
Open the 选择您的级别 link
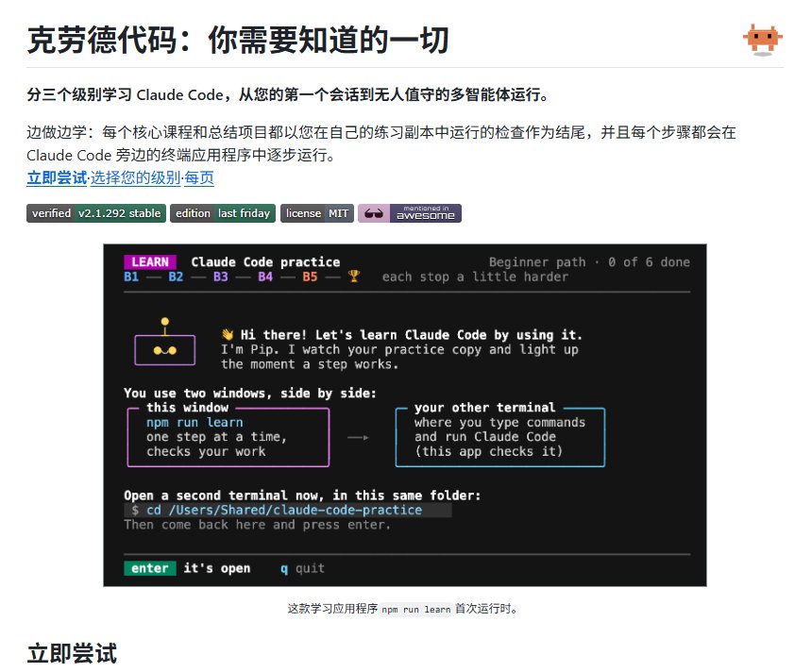[135, 177]
